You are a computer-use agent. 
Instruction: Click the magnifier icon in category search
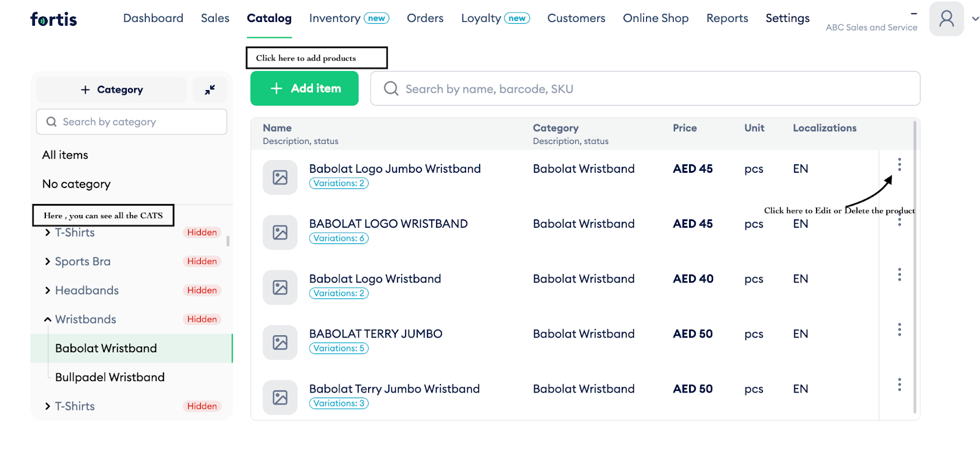[51, 122]
